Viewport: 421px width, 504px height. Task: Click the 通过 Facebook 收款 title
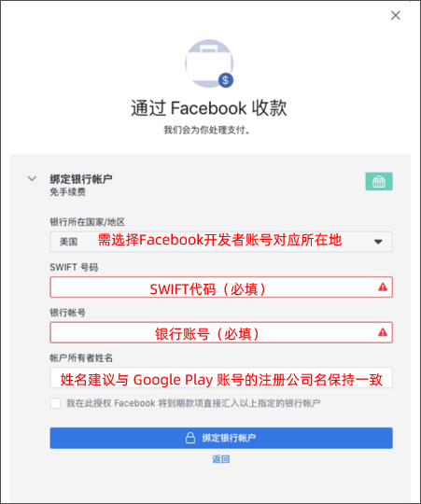(209, 107)
